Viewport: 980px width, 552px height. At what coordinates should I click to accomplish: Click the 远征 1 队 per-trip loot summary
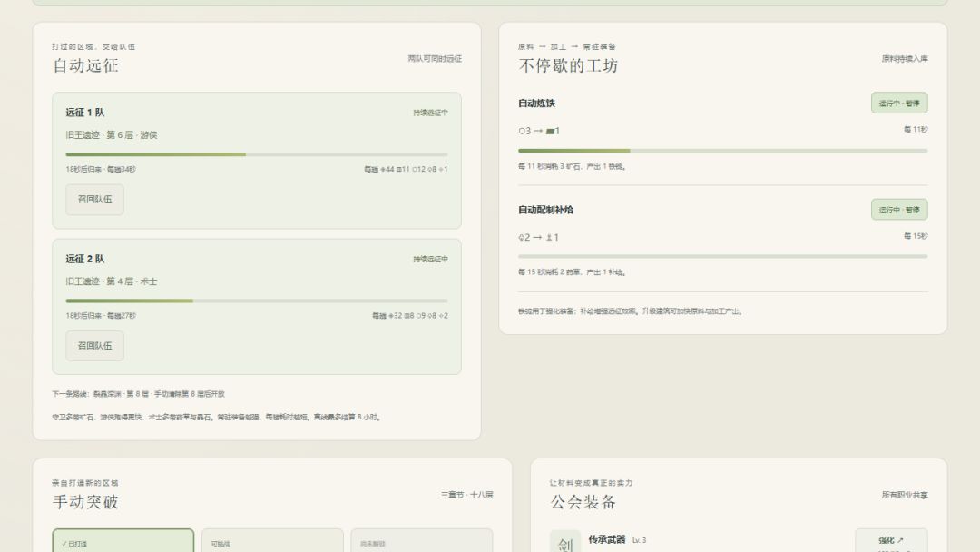pyautogui.click(x=407, y=170)
